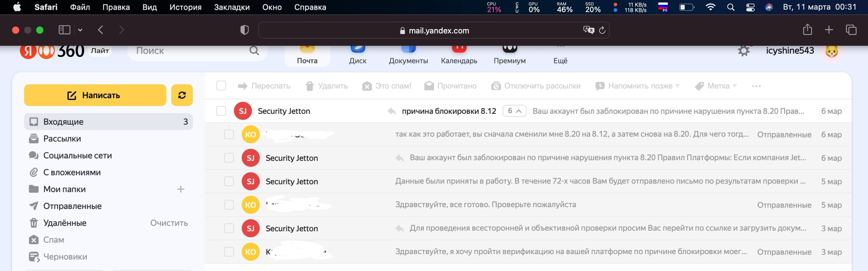This screenshot has height=271, width=868.
Task: Open macOS Control Center icon
Action: (750, 7)
